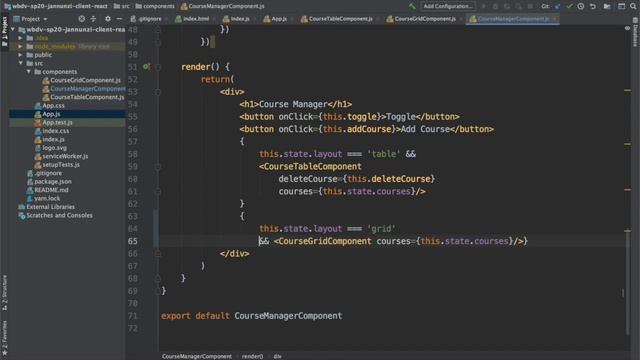
Task: Click line 71 export default statement
Action: click(x=251, y=316)
